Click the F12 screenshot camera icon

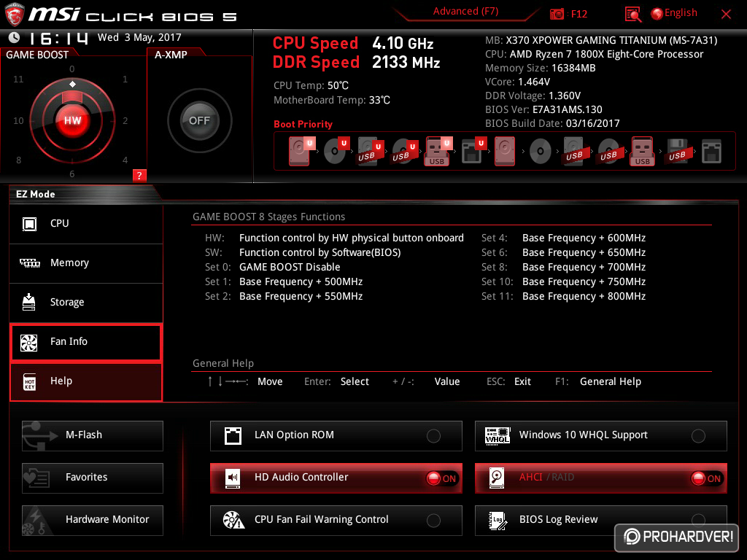[x=557, y=14]
